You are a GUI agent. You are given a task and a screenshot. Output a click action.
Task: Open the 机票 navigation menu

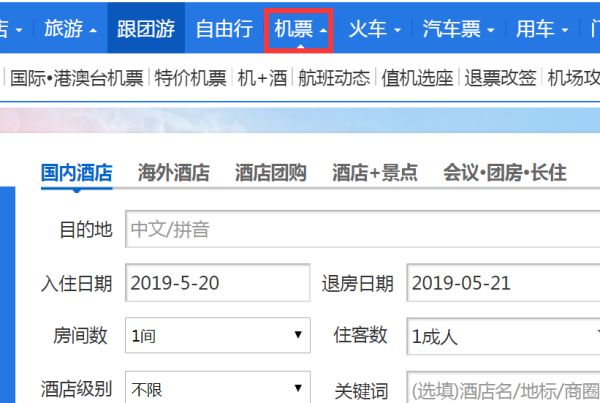coord(301,29)
